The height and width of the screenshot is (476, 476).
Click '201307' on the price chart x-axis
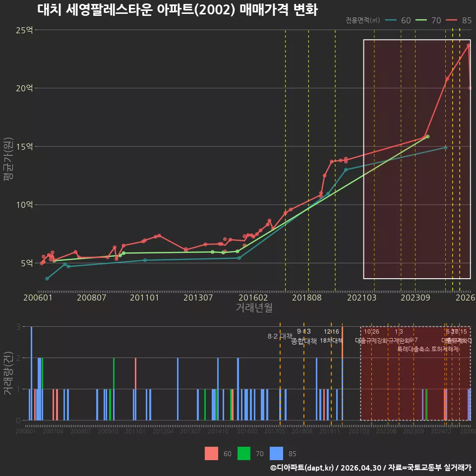coord(198,297)
